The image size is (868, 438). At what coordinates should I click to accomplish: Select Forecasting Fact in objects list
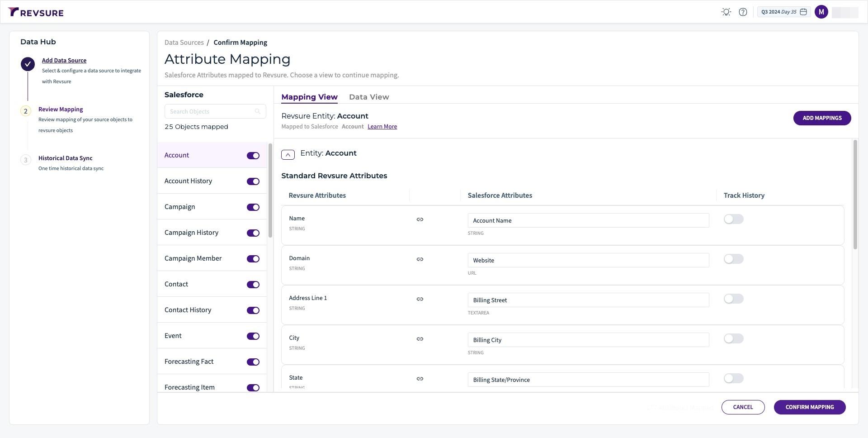coord(212,362)
